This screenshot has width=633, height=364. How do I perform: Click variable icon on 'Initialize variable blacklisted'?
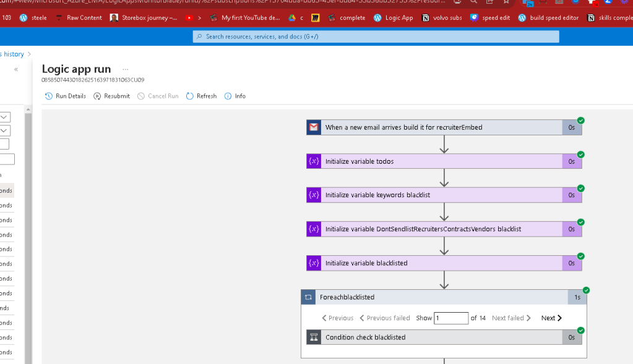[314, 263]
